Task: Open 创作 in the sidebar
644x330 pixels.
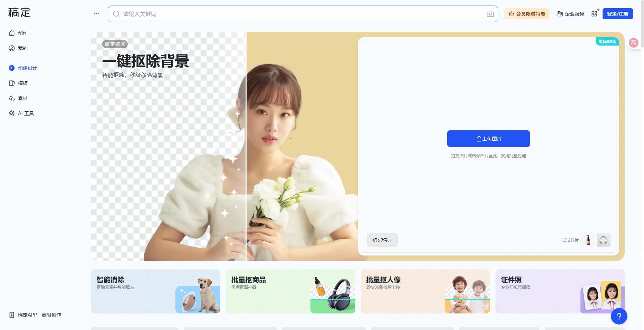Action: click(22, 33)
